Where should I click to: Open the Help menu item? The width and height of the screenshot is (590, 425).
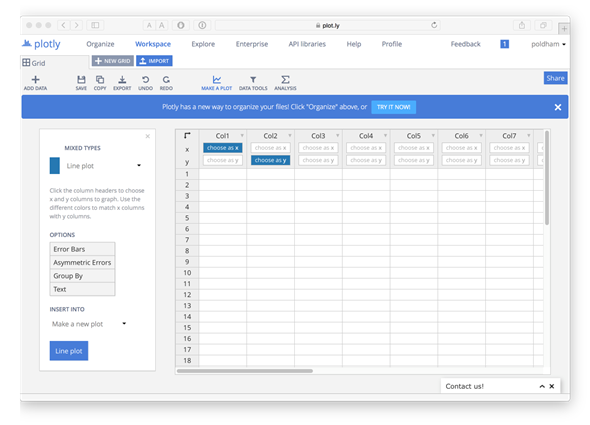point(354,44)
